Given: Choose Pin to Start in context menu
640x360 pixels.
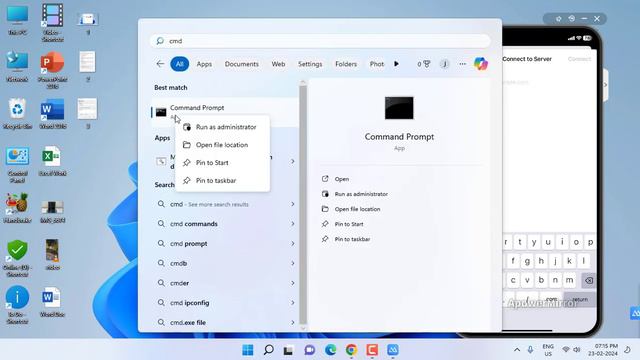Looking at the screenshot, I should [x=222, y=162].
